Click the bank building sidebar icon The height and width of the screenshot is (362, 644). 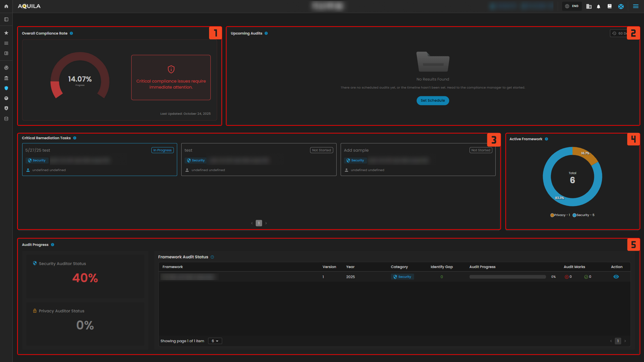[6, 78]
